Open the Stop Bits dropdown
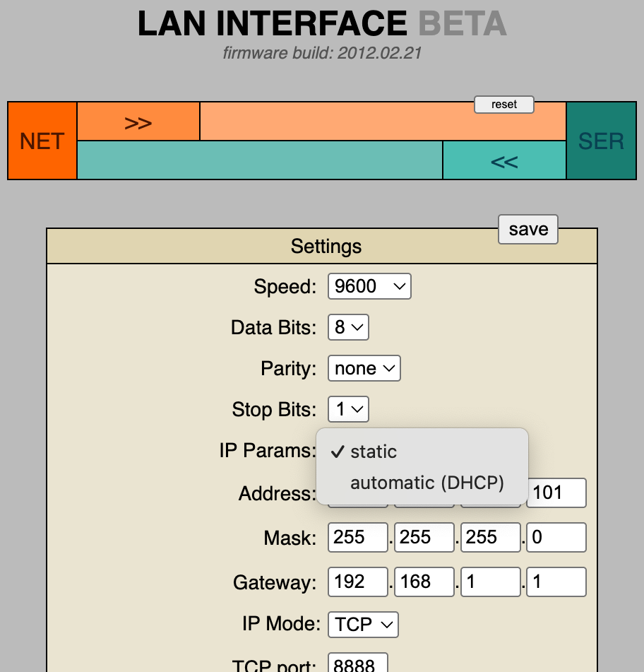 (x=348, y=409)
